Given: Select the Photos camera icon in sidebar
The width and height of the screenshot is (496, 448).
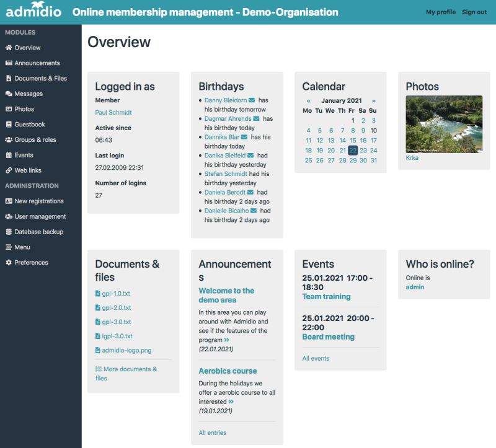Looking at the screenshot, I should [9, 109].
